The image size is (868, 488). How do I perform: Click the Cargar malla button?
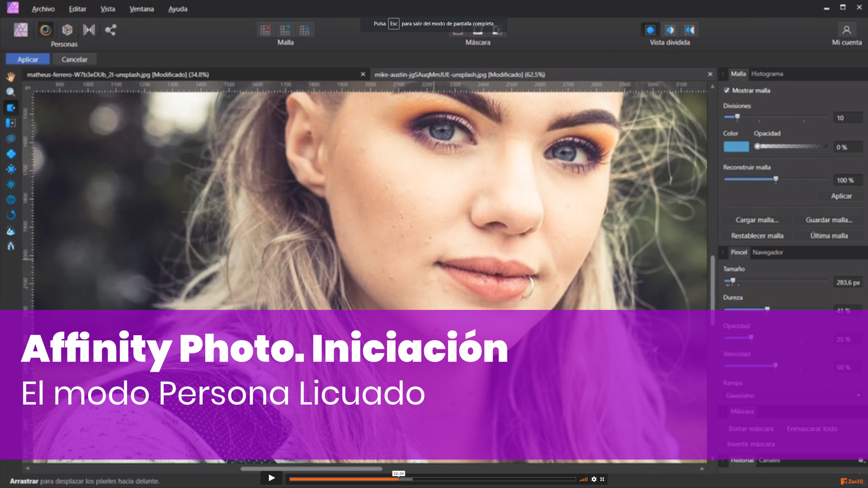click(757, 220)
